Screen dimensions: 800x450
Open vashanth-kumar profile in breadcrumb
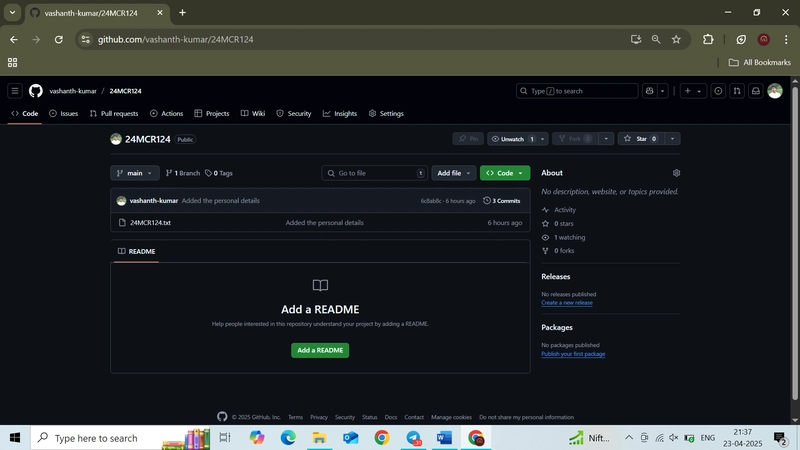pos(73,91)
